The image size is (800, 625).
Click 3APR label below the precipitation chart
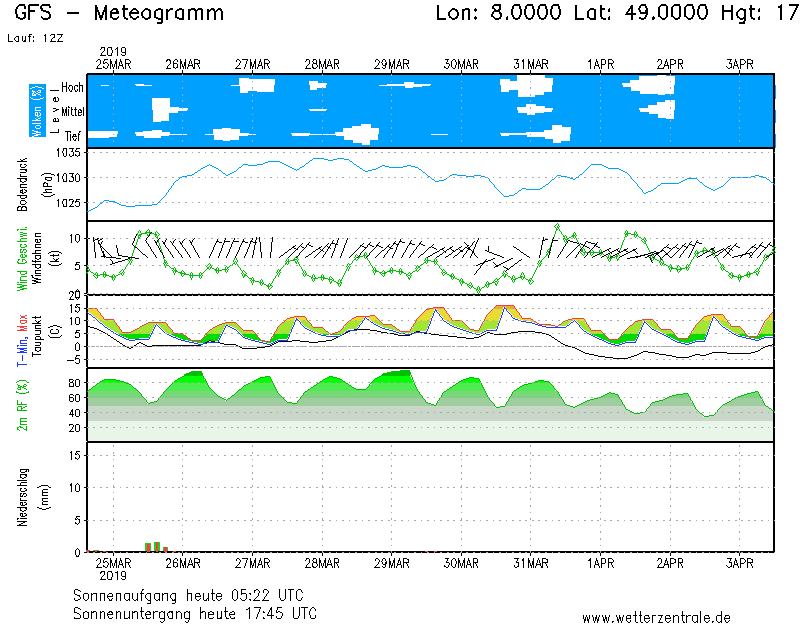tap(740, 564)
